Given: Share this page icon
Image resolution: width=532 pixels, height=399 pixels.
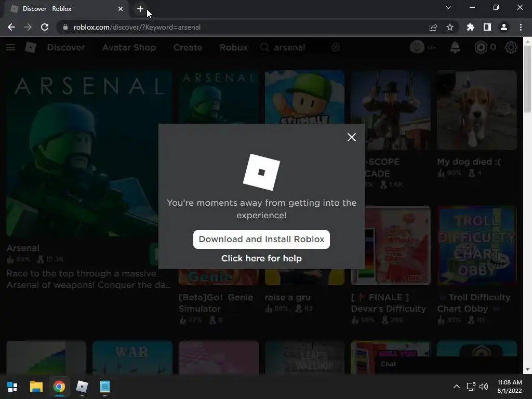Looking at the screenshot, I should coord(433,27).
